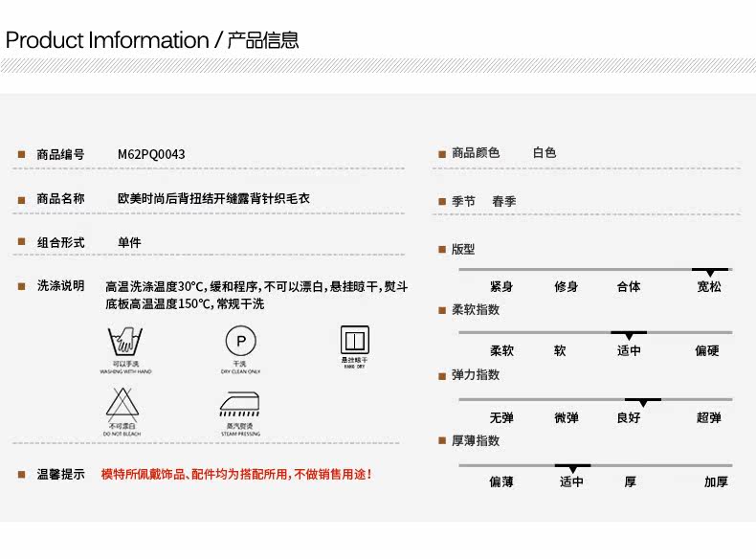
Task: Click the 厚薄指数 heading
Action: click(476, 441)
